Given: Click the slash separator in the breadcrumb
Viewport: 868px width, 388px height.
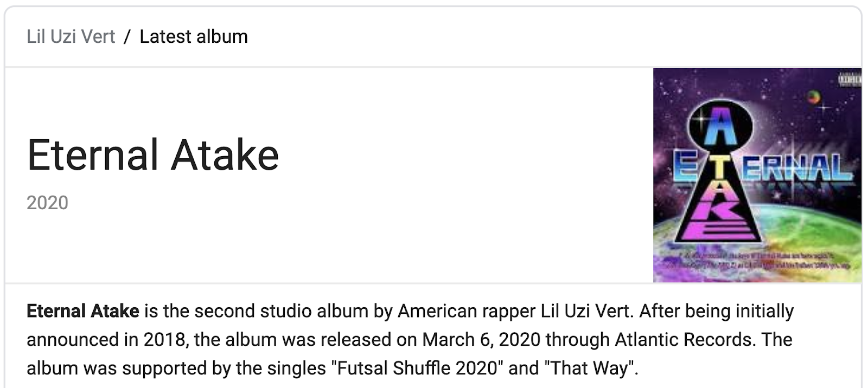Looking at the screenshot, I should (127, 37).
